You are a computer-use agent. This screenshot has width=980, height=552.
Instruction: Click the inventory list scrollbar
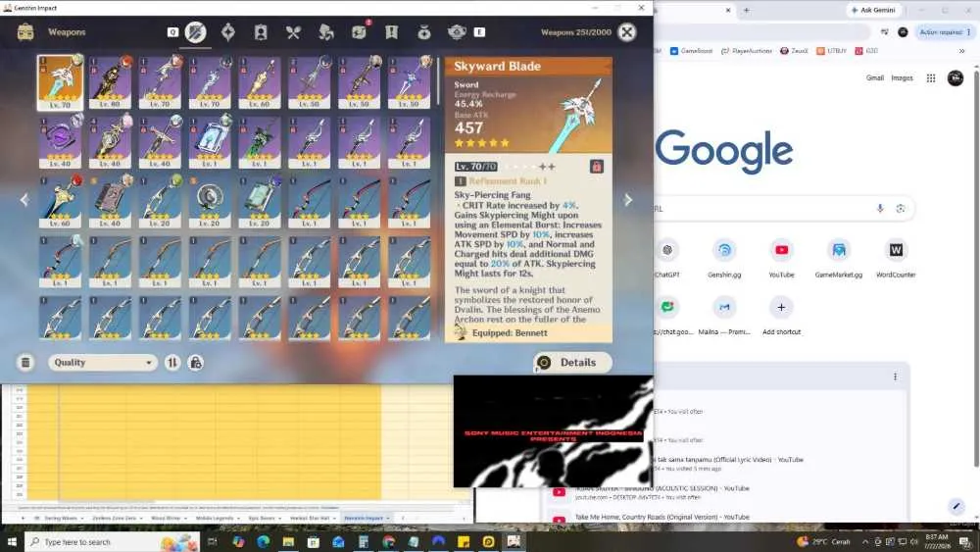(x=437, y=81)
